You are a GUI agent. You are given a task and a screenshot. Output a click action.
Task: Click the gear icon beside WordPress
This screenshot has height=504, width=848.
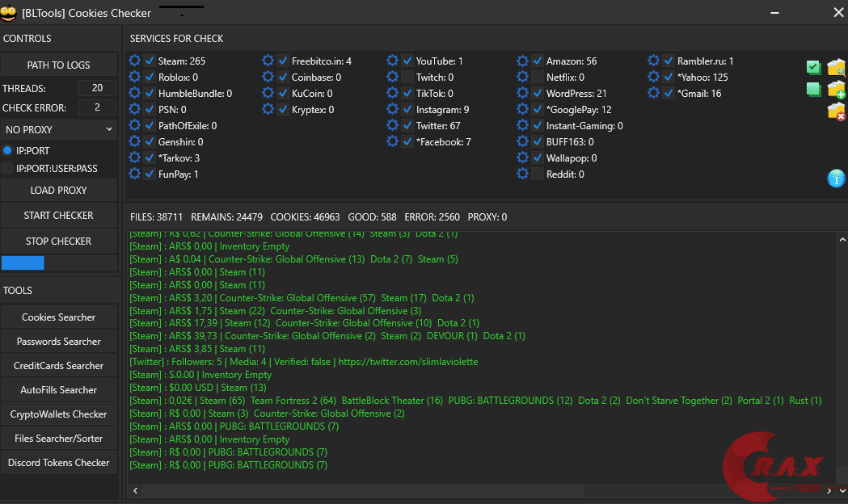pyautogui.click(x=522, y=93)
